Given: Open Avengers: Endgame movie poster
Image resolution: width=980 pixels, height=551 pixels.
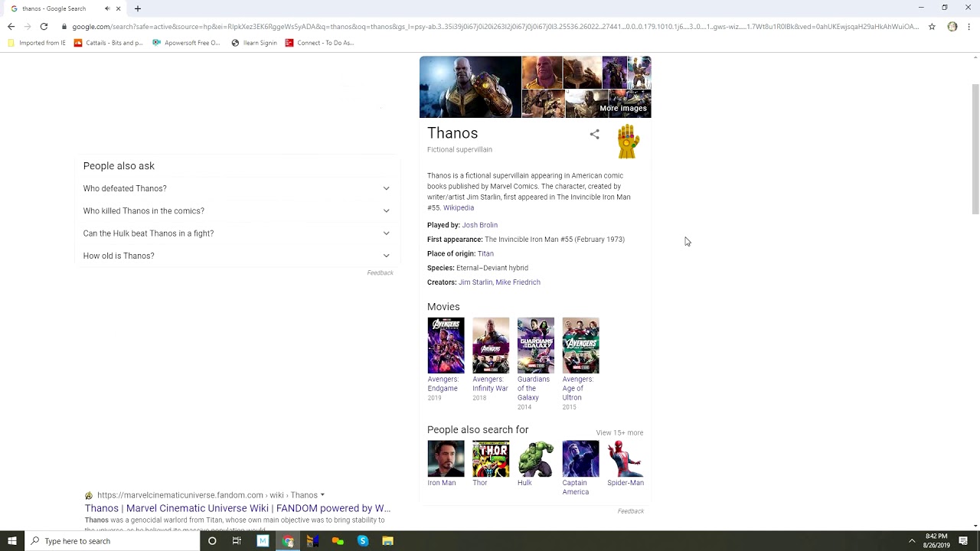Looking at the screenshot, I should coord(446,345).
